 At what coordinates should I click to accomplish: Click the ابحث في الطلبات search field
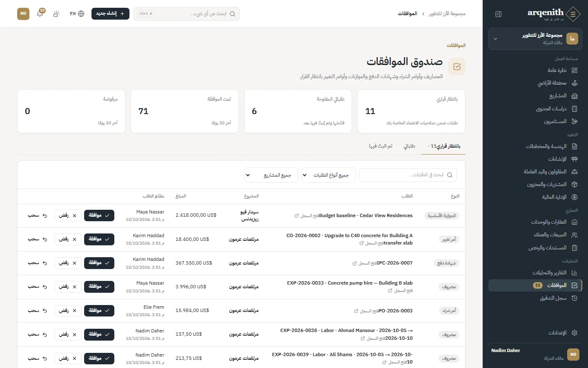pyautogui.click(x=408, y=175)
